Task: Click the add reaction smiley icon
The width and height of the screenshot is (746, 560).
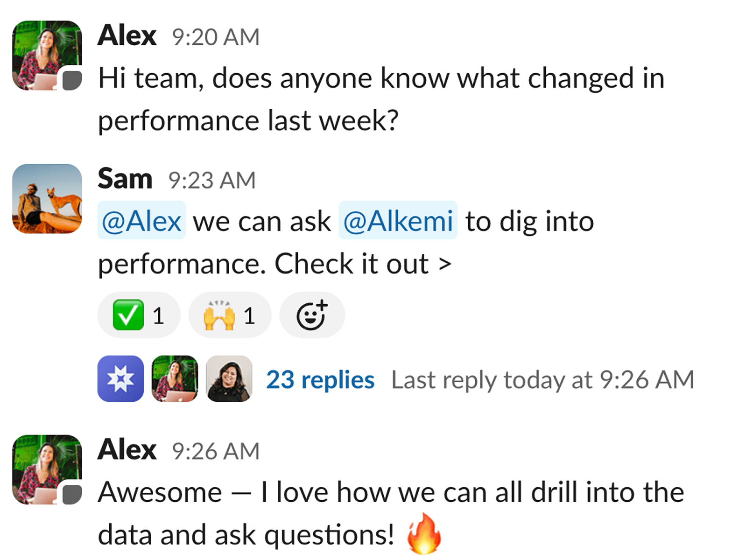Action: point(312,315)
